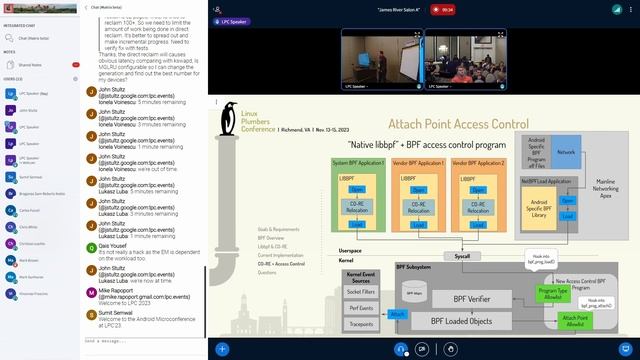Click message 'Welcome to LPC 2023'

pos(124,303)
